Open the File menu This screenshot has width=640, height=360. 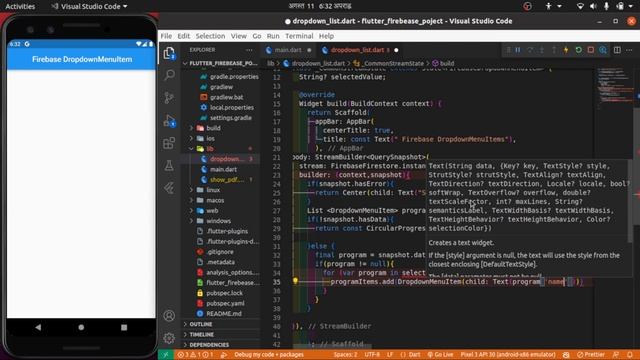166,36
